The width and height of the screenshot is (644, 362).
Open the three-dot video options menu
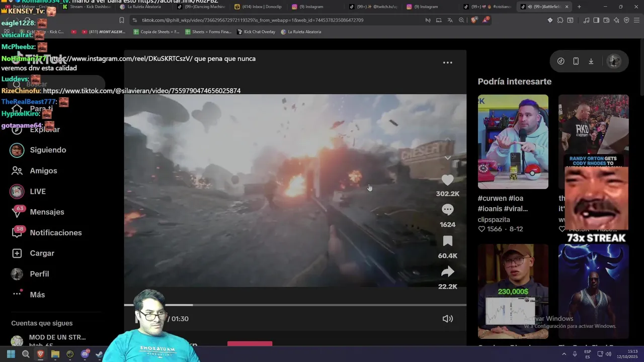[447, 63]
